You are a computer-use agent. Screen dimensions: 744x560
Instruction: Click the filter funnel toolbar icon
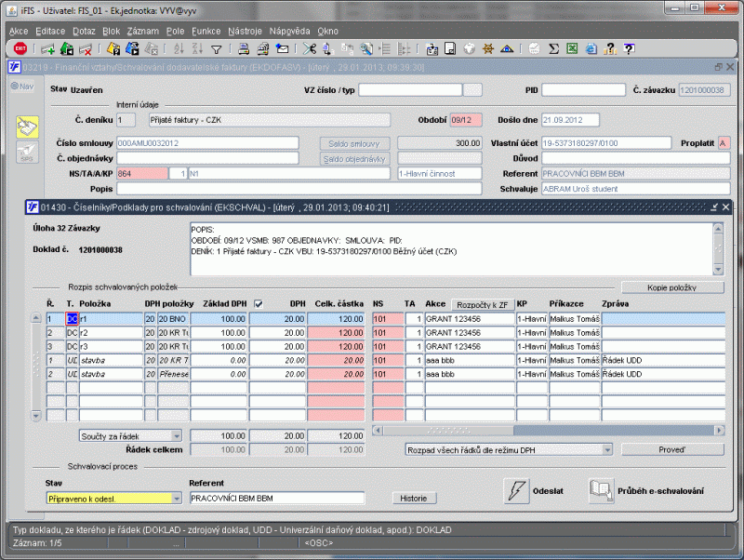point(217,49)
